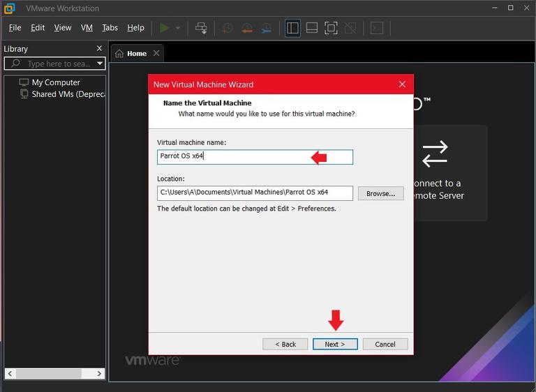
Task: Click the Home tab house icon
Action: tap(119, 53)
